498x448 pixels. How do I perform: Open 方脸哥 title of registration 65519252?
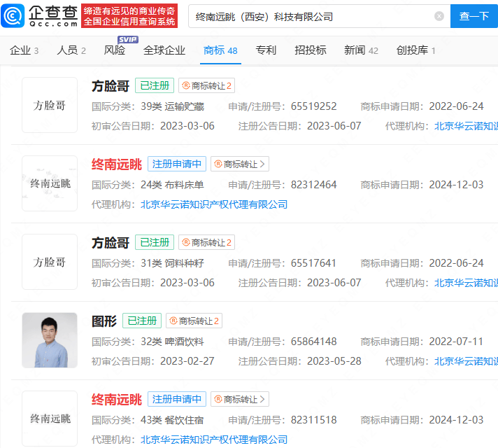click(111, 86)
